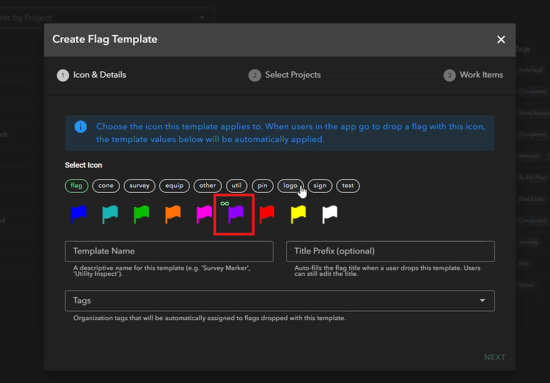Focus the Title Prefix (optional) field
This screenshot has width=550, height=383.
[x=390, y=251]
